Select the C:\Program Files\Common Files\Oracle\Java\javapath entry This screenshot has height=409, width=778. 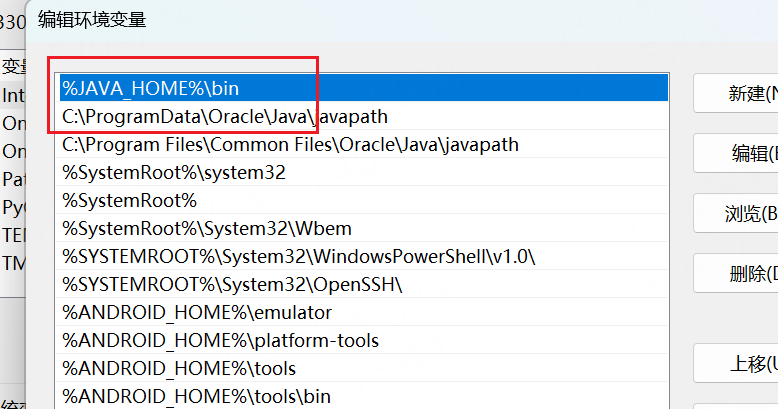point(363,144)
